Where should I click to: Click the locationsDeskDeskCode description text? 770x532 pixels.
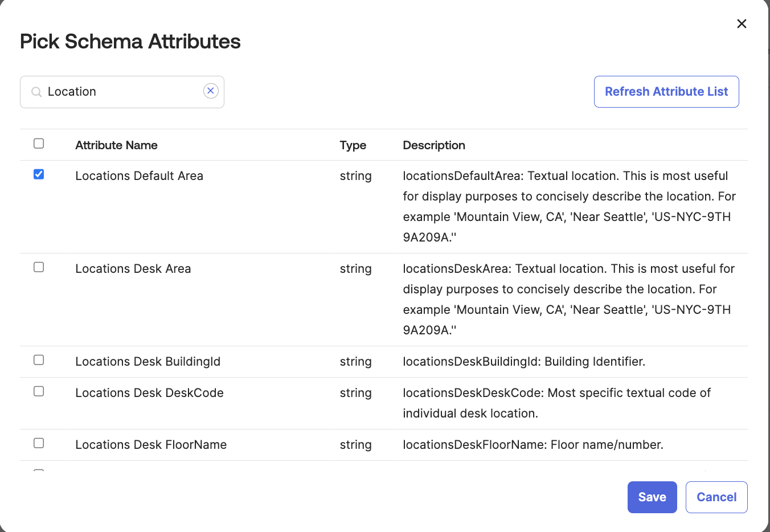556,403
